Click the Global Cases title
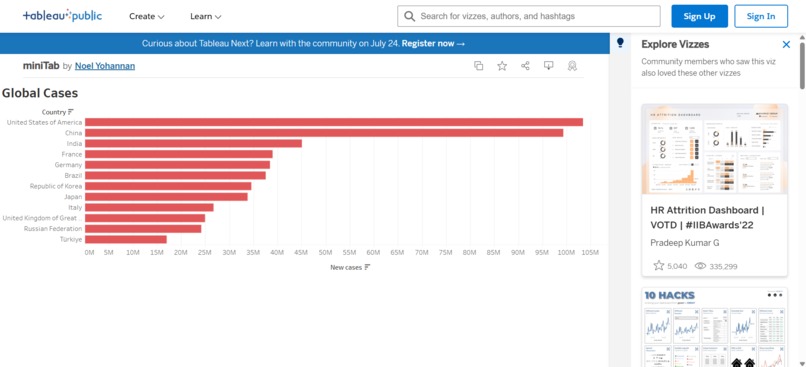This screenshot has width=806, height=367. point(40,93)
